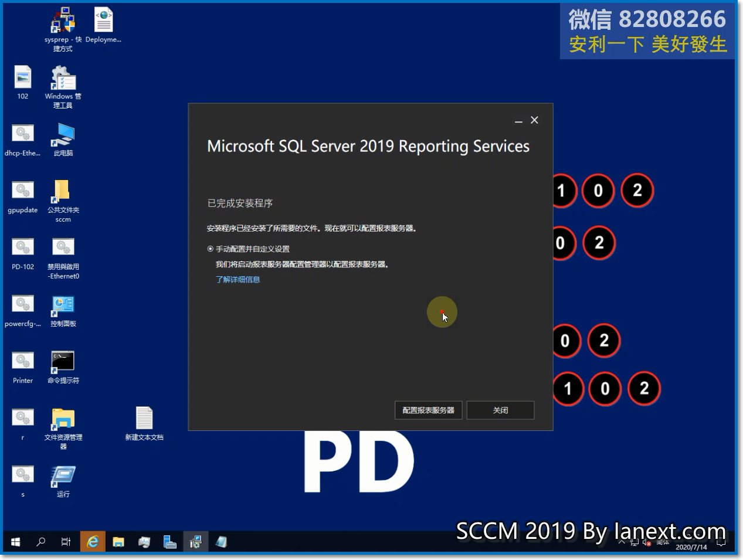Select 手动配置并自定义设置 radio option
Screen dimensions: 743x560
pos(249,249)
